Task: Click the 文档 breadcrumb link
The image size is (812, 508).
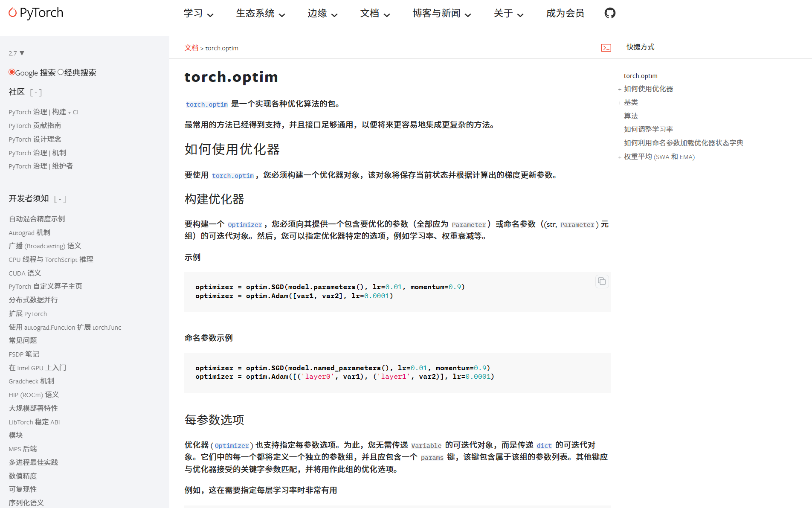Action: tap(191, 48)
